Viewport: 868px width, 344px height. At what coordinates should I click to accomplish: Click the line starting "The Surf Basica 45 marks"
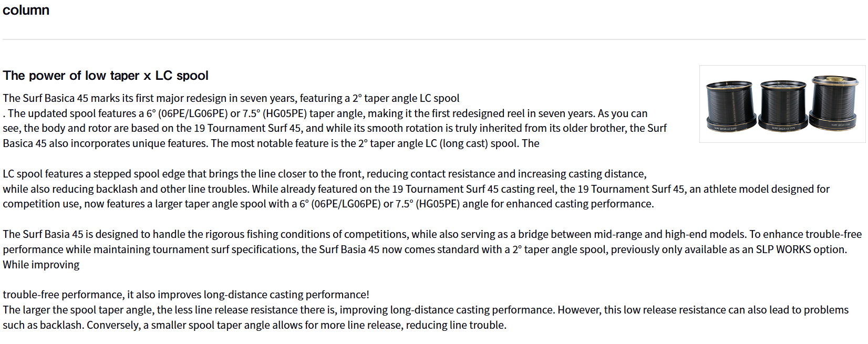pos(231,98)
